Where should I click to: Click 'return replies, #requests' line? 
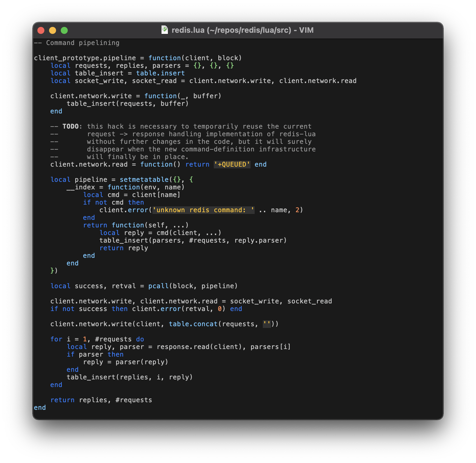click(x=101, y=400)
